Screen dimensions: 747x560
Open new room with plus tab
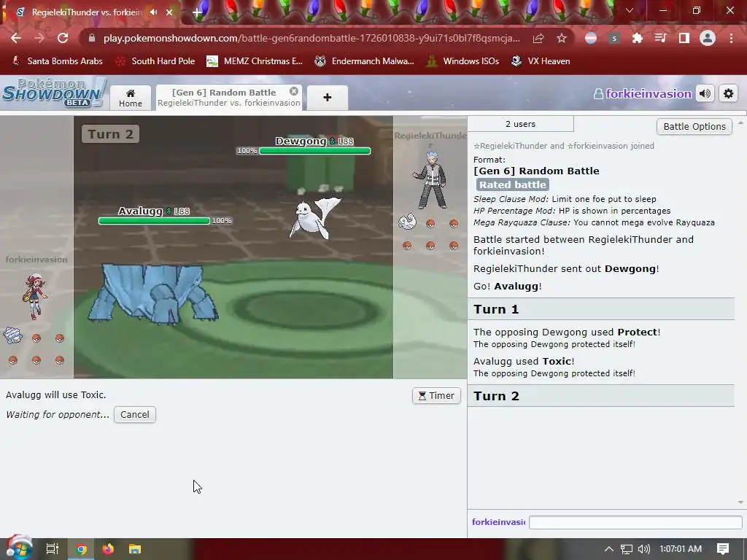pyautogui.click(x=328, y=98)
